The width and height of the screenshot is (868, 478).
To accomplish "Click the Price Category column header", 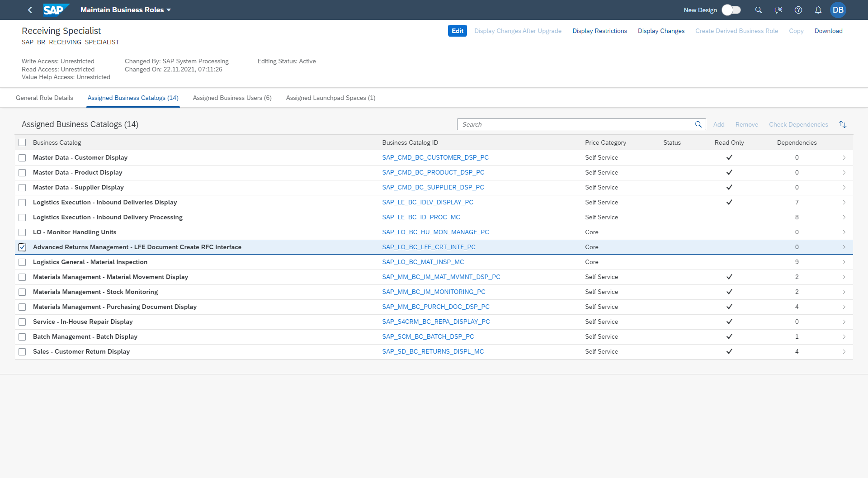I will click(605, 142).
